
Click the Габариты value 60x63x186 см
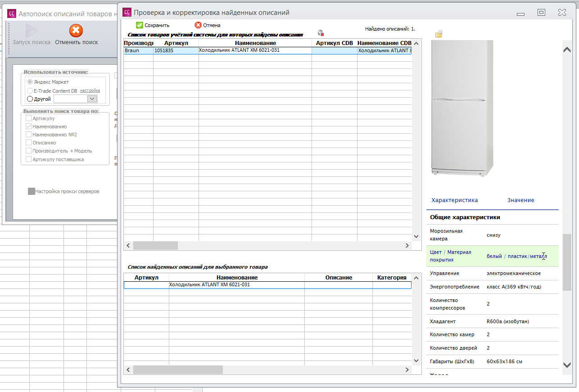(x=504, y=361)
